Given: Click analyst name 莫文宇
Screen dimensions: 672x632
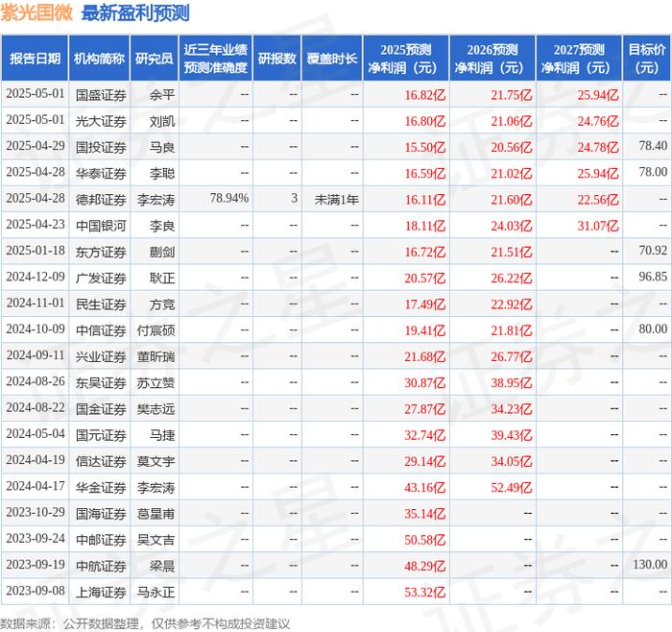Looking at the screenshot, I should (156, 461).
